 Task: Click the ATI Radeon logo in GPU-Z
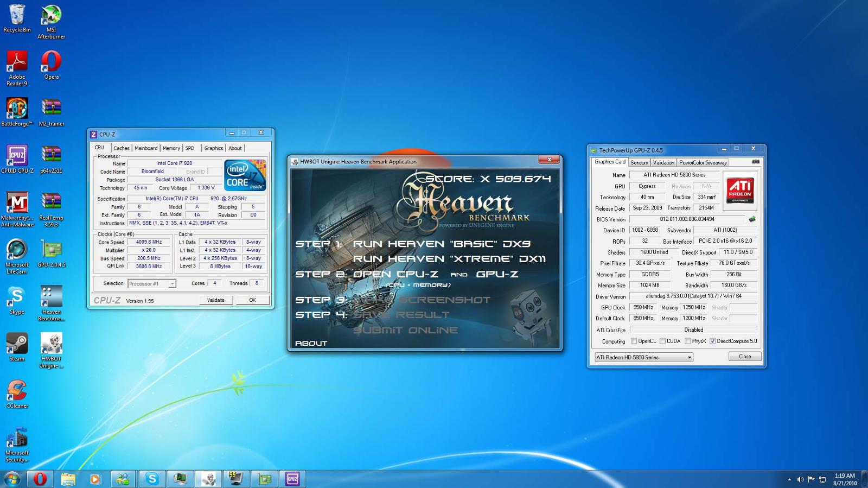740,189
